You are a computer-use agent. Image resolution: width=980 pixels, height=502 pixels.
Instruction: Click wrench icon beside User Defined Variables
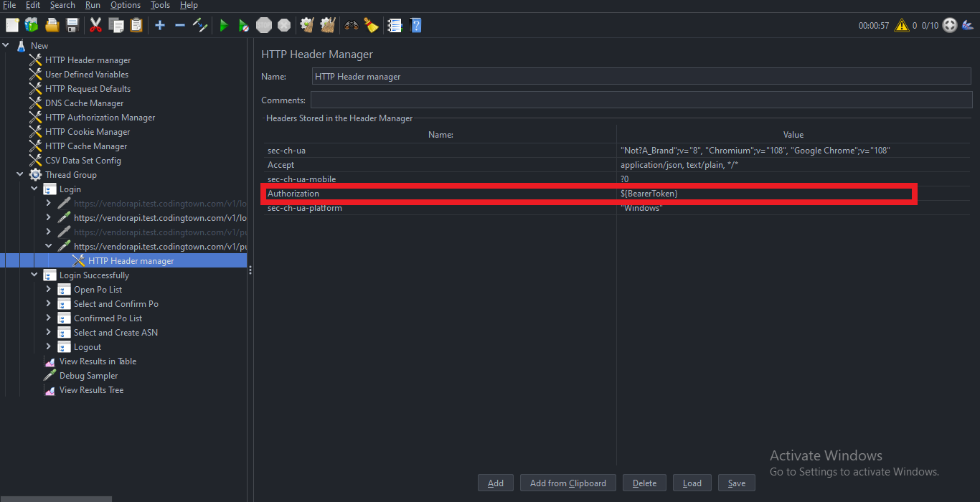click(x=36, y=74)
